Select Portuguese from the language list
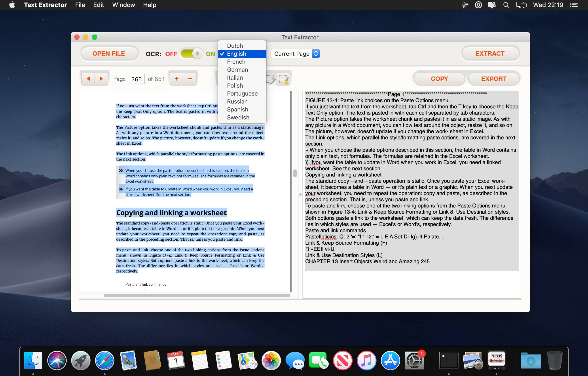The image size is (588, 376). click(x=242, y=93)
